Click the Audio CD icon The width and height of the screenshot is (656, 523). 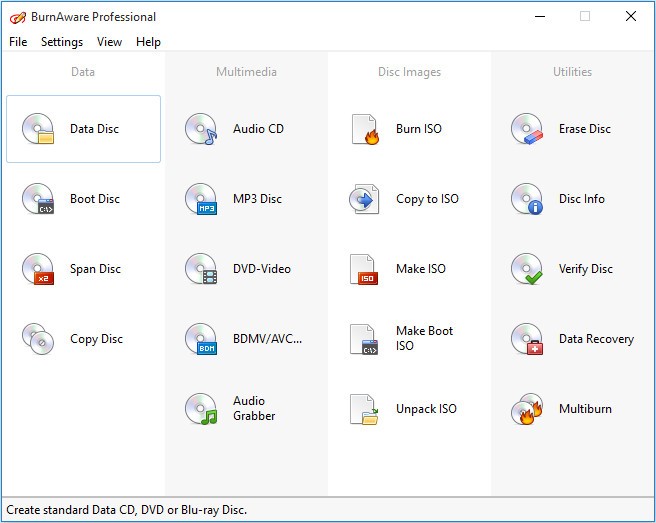click(x=201, y=129)
